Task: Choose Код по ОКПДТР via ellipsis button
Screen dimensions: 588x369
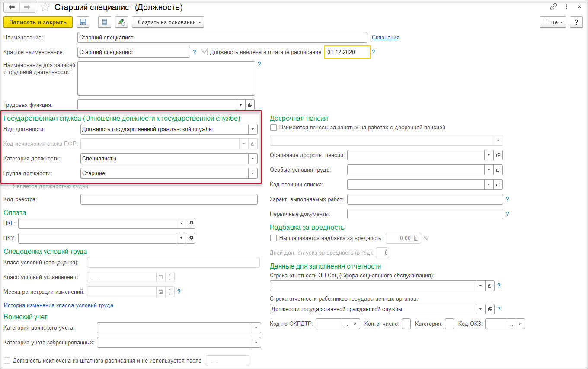Action: (346, 324)
